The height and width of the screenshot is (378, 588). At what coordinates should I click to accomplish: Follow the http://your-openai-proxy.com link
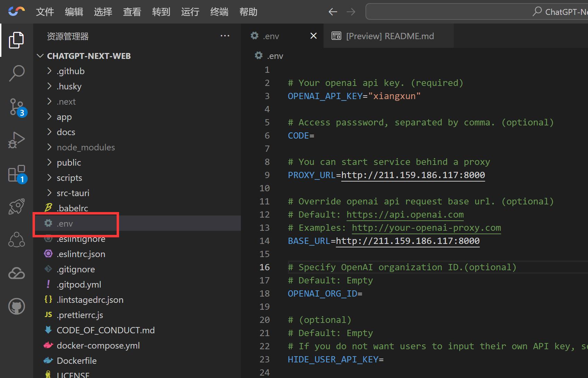[426, 228]
